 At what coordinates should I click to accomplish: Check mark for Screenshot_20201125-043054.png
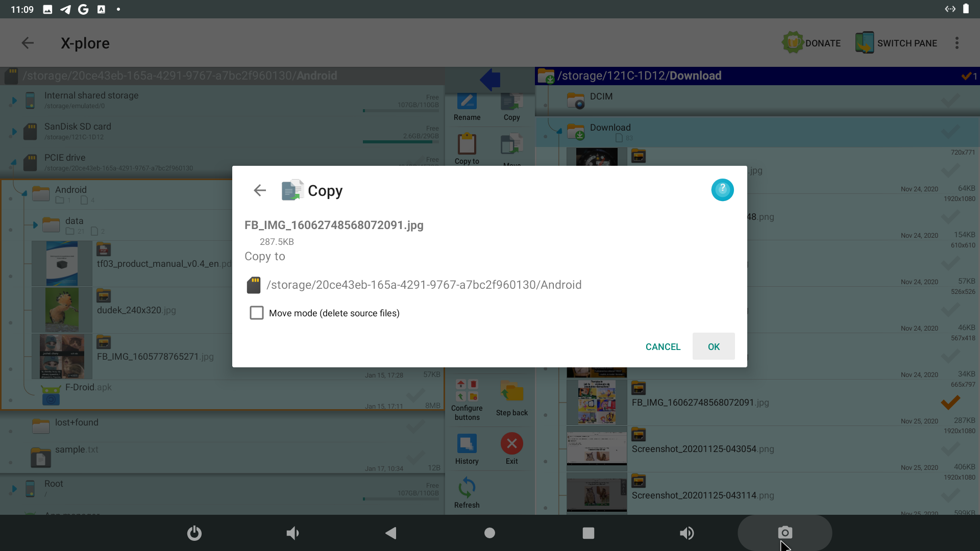point(950,449)
